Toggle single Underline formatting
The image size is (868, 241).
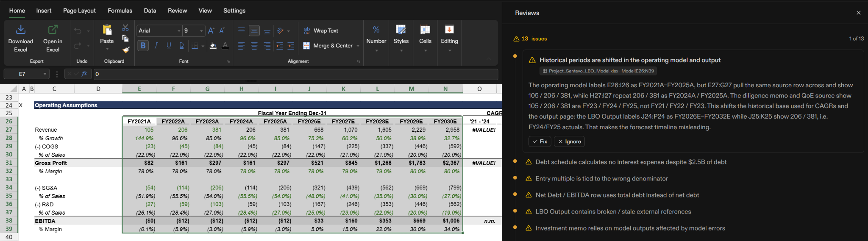tap(169, 46)
